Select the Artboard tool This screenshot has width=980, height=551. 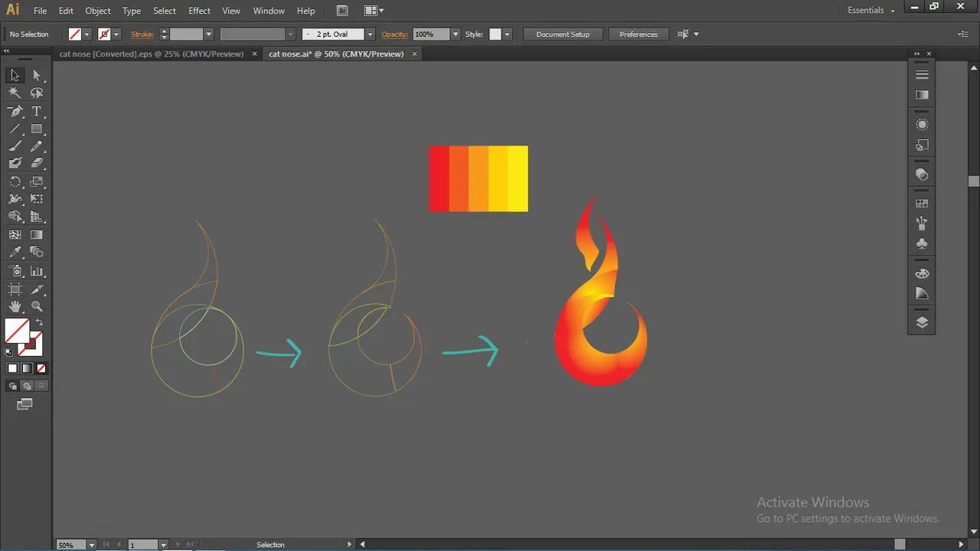point(15,289)
